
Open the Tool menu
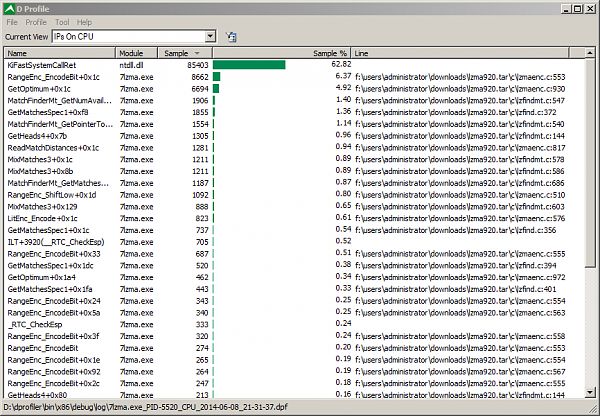[x=62, y=22]
